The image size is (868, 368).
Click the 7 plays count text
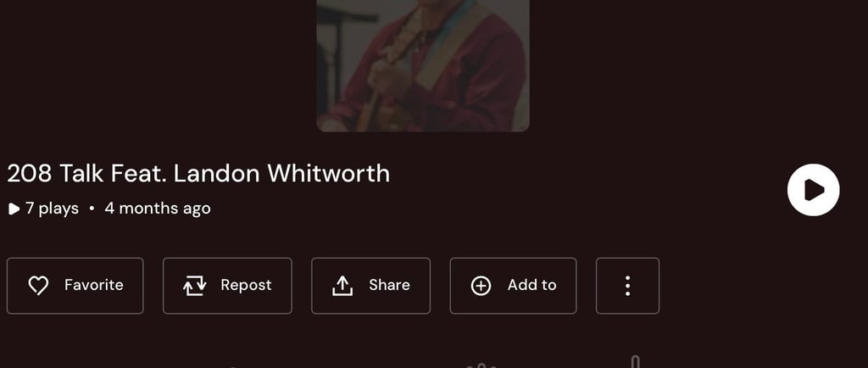click(52, 209)
